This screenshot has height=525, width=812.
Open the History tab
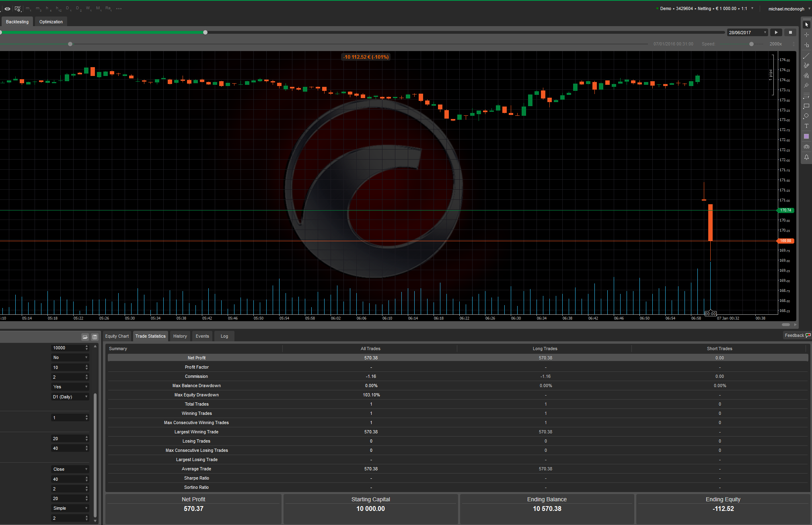coord(180,336)
